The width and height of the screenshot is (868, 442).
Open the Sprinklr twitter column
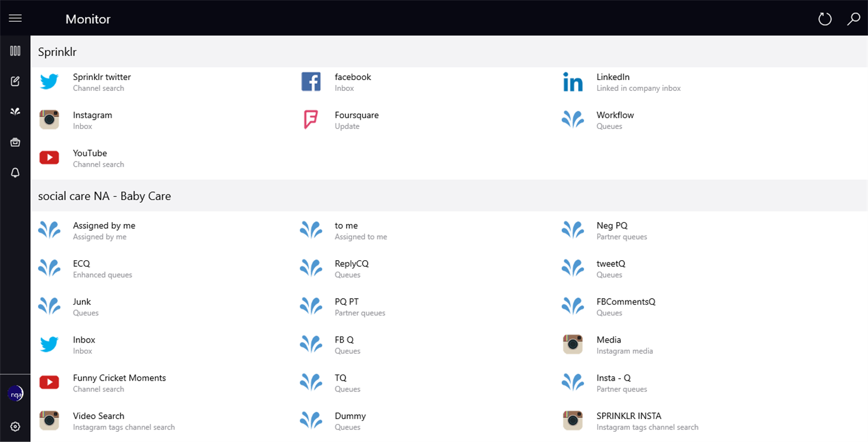pyautogui.click(x=102, y=82)
